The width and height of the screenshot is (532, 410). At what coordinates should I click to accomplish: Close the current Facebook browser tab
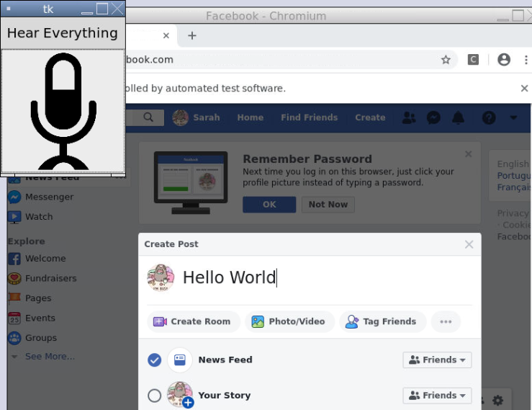pos(166,35)
